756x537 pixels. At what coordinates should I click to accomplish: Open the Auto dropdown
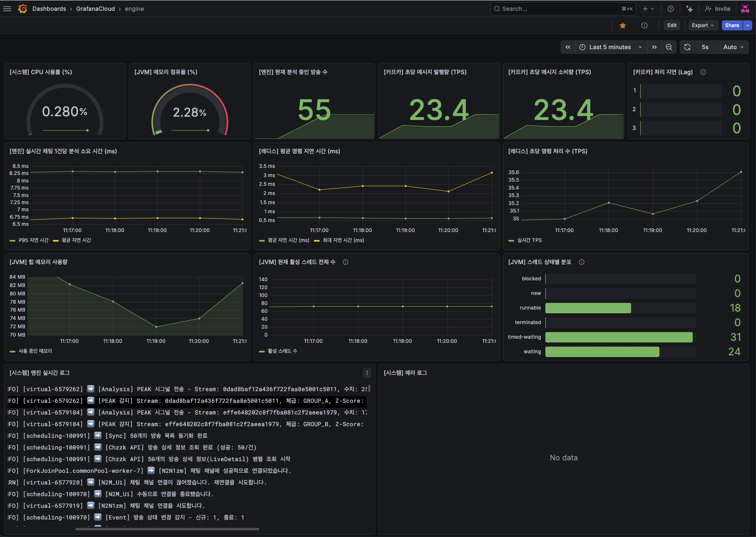[734, 47]
